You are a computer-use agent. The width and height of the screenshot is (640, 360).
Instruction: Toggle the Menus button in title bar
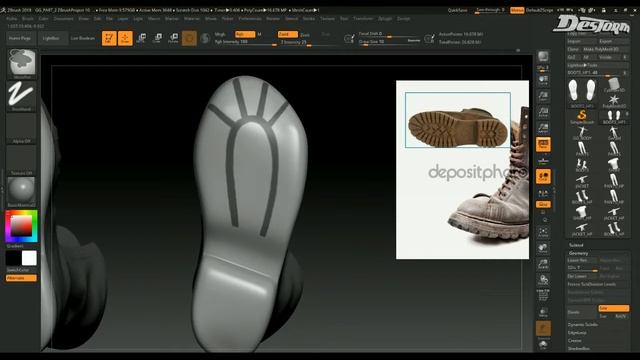tap(517, 10)
